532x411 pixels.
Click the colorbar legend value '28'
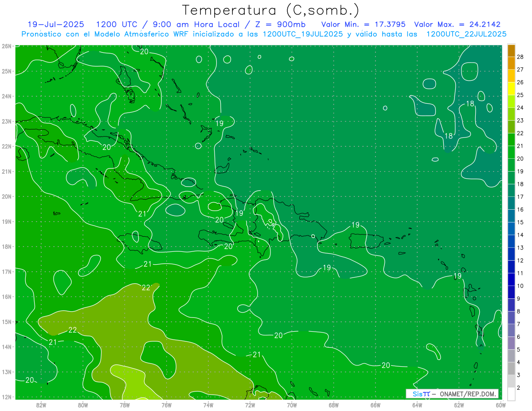pyautogui.click(x=520, y=57)
